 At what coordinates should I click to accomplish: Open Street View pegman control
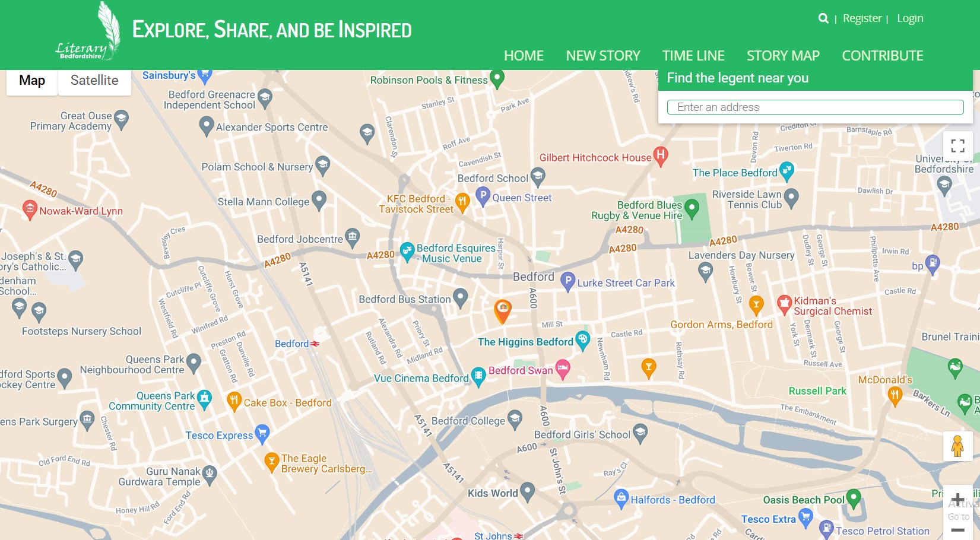(957, 446)
